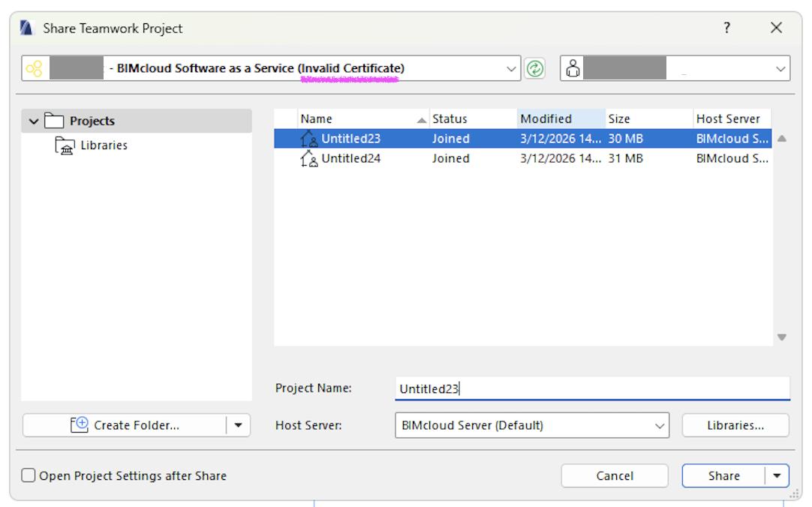Open the Host Server combo box

pos(532,425)
